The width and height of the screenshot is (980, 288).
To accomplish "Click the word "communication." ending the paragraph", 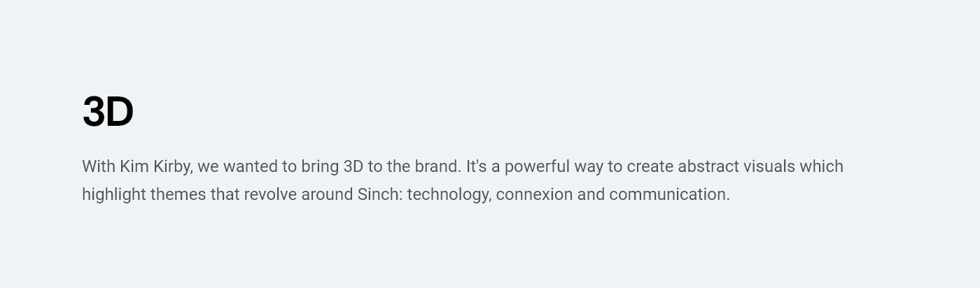I will (669, 194).
